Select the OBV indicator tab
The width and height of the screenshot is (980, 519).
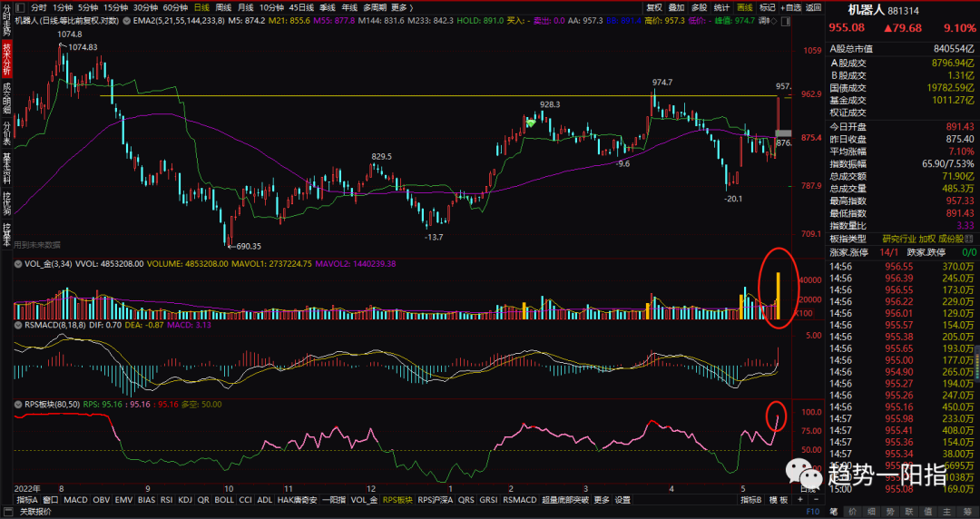[102, 500]
